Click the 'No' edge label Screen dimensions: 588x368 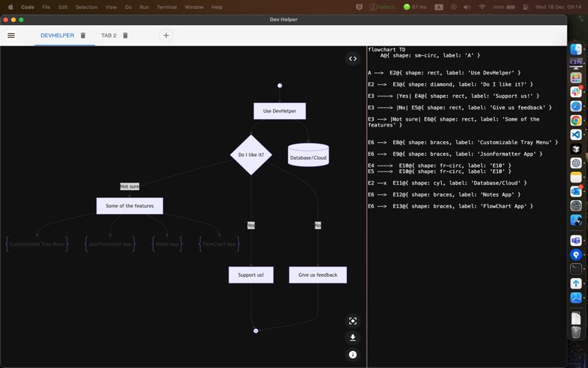318,225
